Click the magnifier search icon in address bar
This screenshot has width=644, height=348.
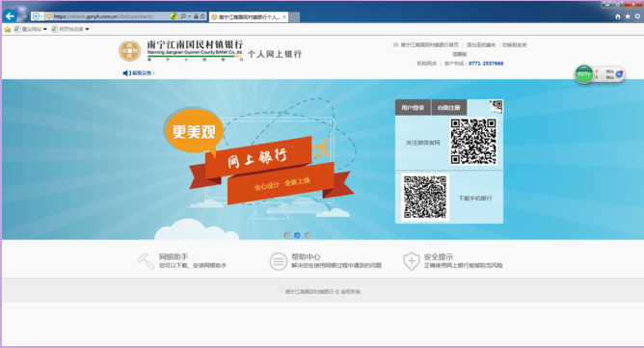tap(183, 16)
